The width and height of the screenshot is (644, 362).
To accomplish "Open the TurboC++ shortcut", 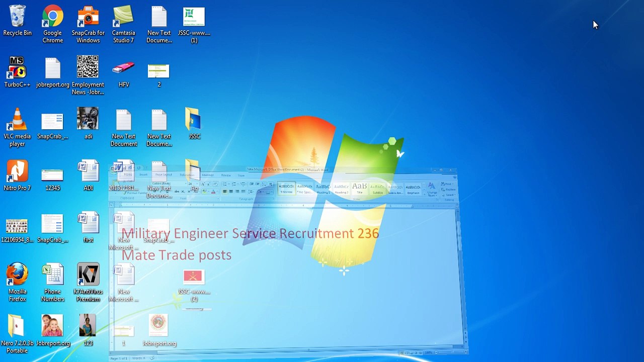I will [17, 71].
